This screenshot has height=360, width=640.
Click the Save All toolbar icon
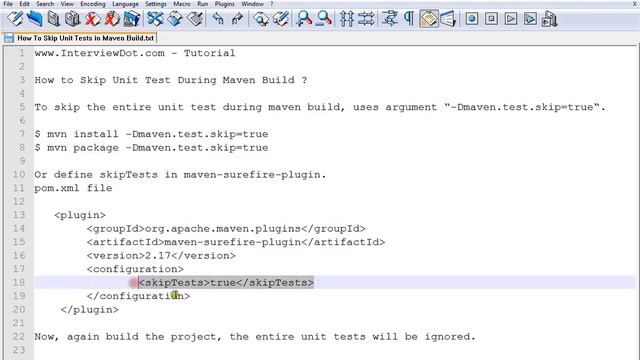coord(73,19)
